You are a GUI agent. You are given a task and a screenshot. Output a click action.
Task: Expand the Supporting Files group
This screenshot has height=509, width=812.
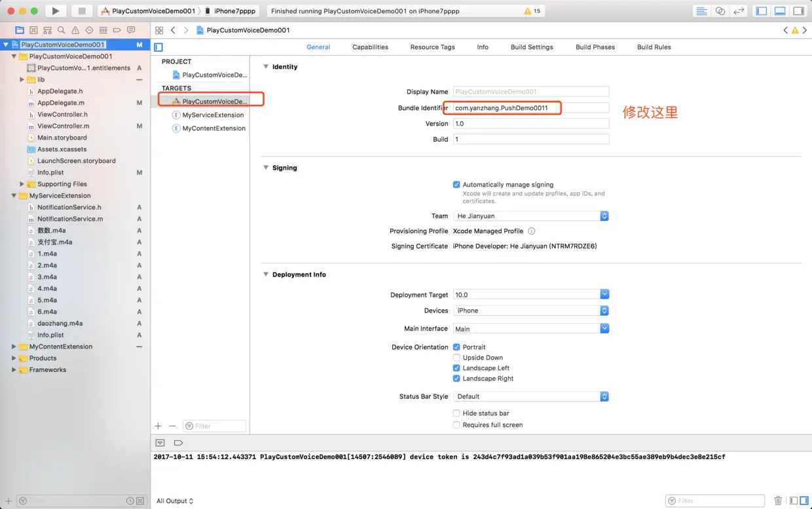click(x=22, y=184)
